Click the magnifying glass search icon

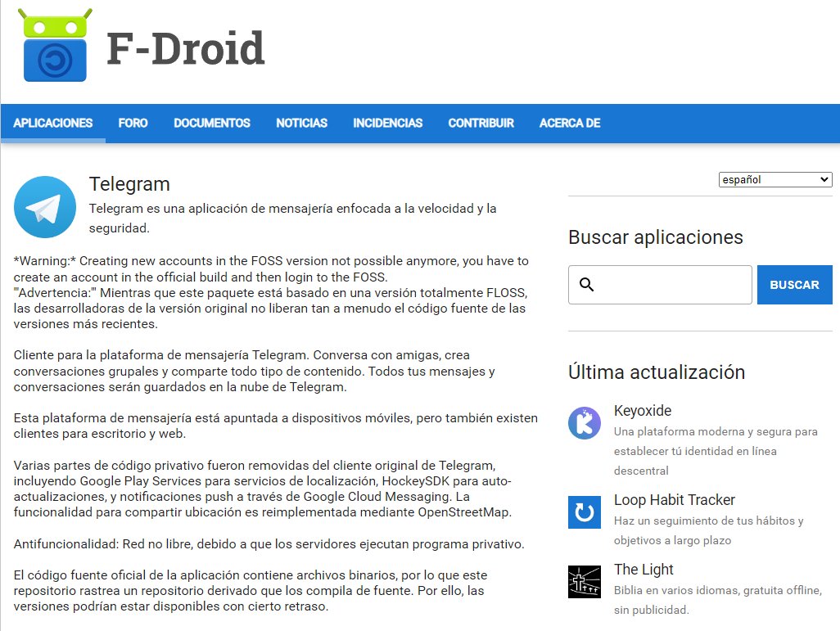pyautogui.click(x=586, y=285)
